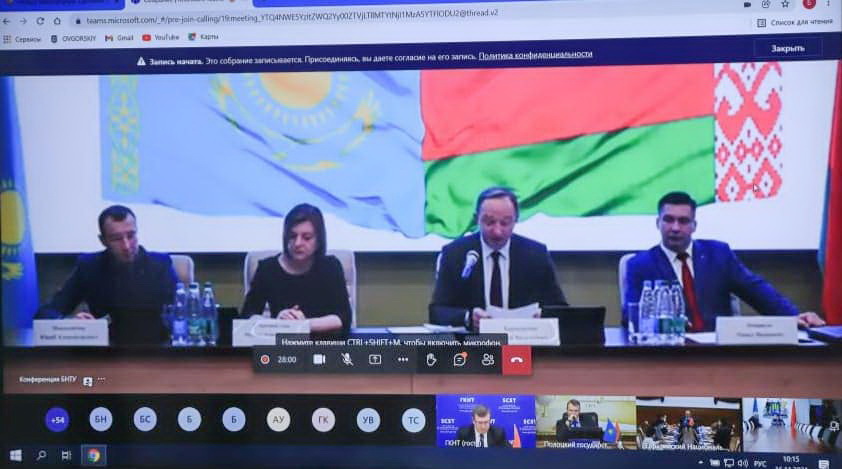Open the Сервисы apps bookmark
This screenshot has width=842, height=469.
point(21,39)
